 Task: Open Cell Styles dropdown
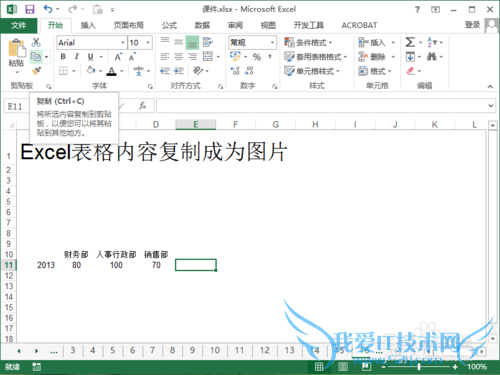click(312, 71)
